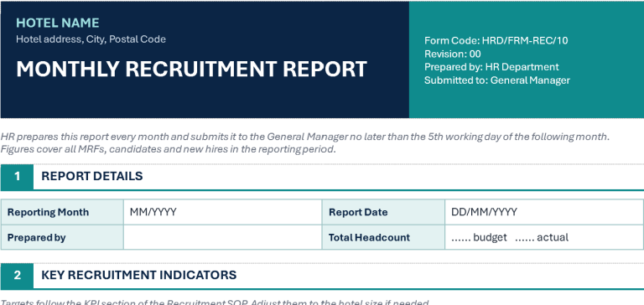Click the note 'Targets follow the KPI section'
Screen dimensions: 644x305
point(214,302)
